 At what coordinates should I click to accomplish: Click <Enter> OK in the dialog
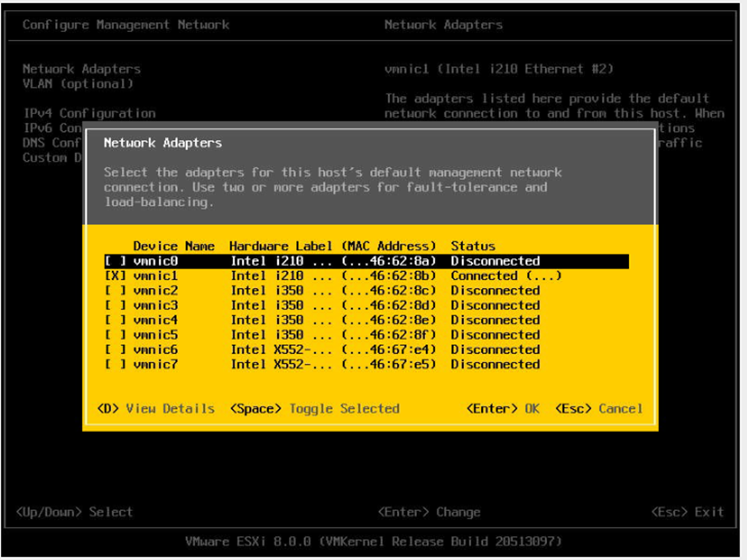[503, 408]
